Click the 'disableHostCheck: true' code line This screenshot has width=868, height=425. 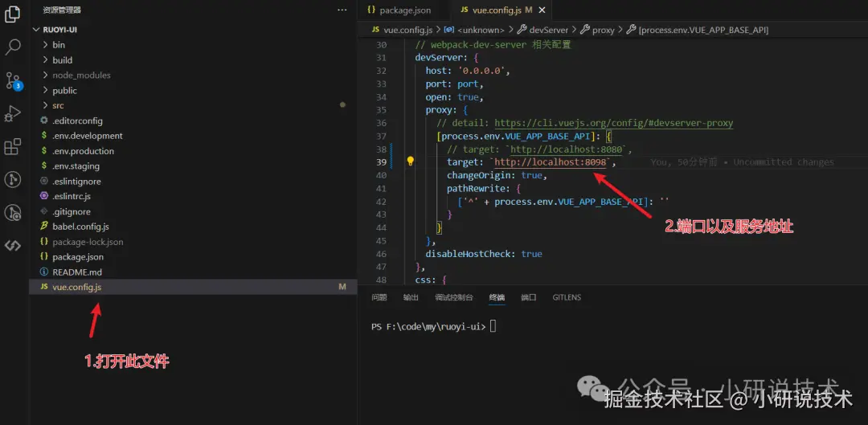point(483,254)
